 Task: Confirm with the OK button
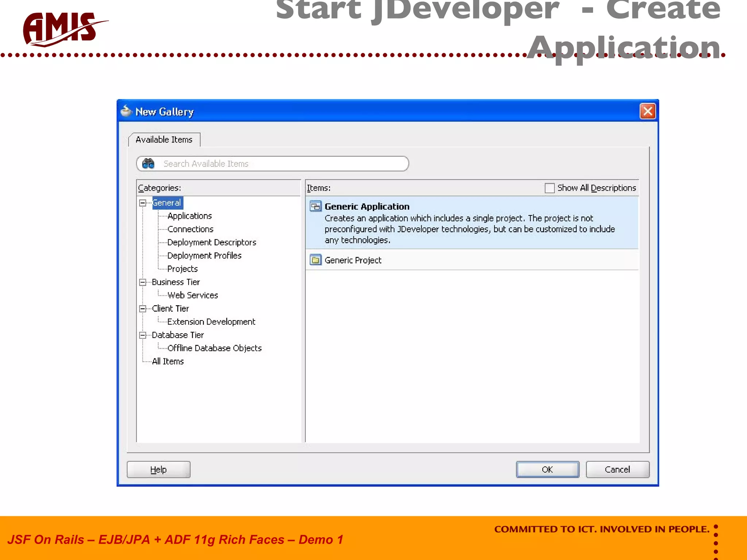point(547,469)
